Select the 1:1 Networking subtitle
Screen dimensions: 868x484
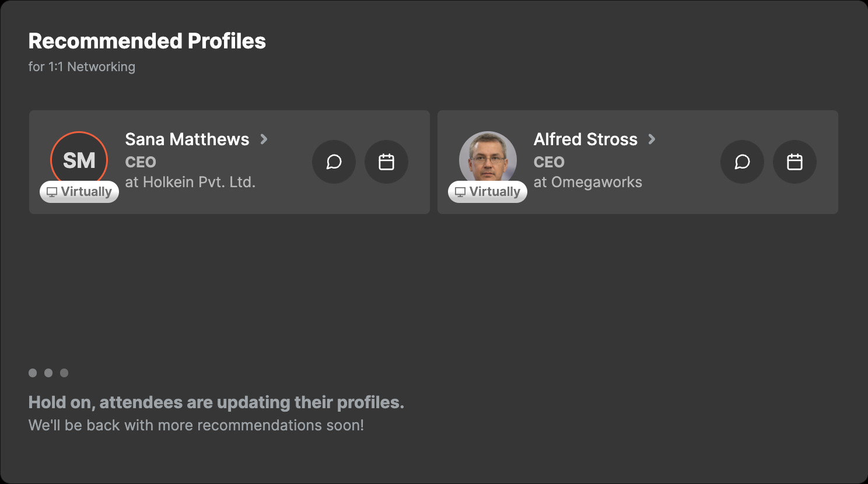coord(82,66)
